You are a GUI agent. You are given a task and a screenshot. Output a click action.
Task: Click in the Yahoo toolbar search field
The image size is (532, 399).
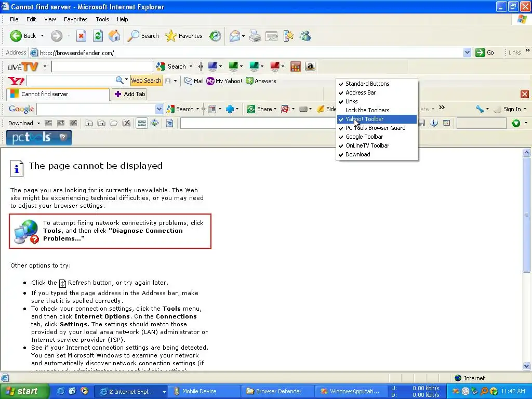[71, 81]
